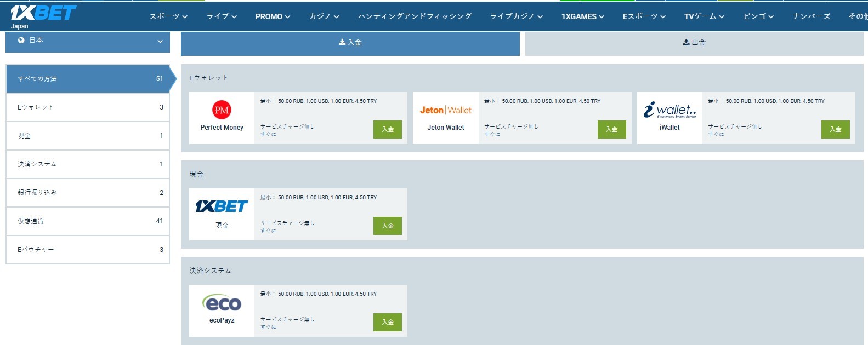Click the ecoPayz eco logo
The width and height of the screenshot is (868, 345).
coord(222,302)
